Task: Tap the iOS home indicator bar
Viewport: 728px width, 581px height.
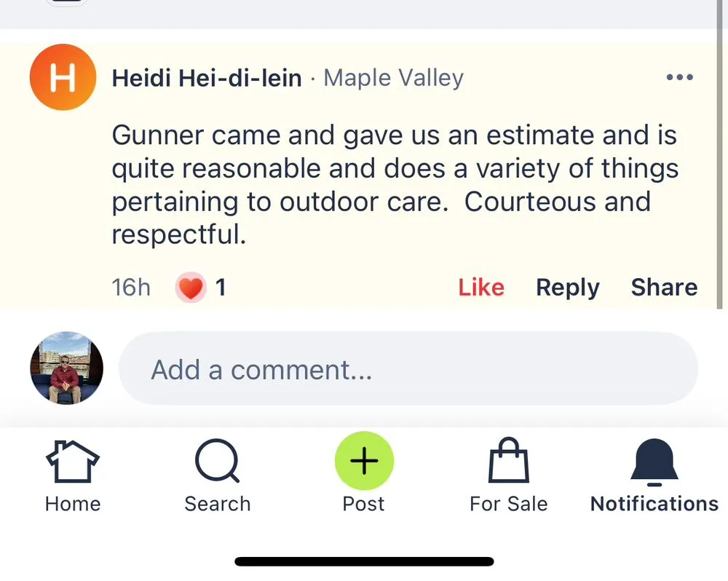Action: pos(364,561)
